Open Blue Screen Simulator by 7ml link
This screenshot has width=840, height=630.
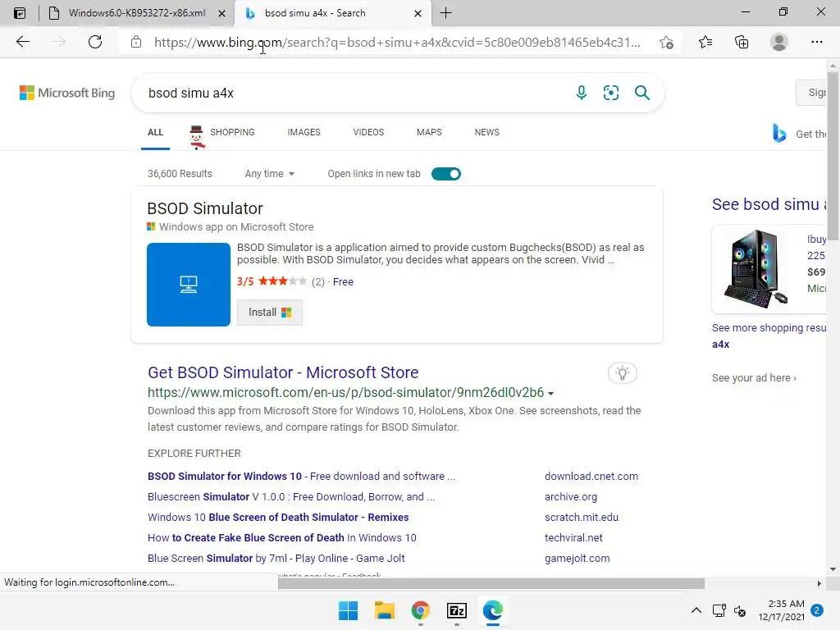point(276,558)
